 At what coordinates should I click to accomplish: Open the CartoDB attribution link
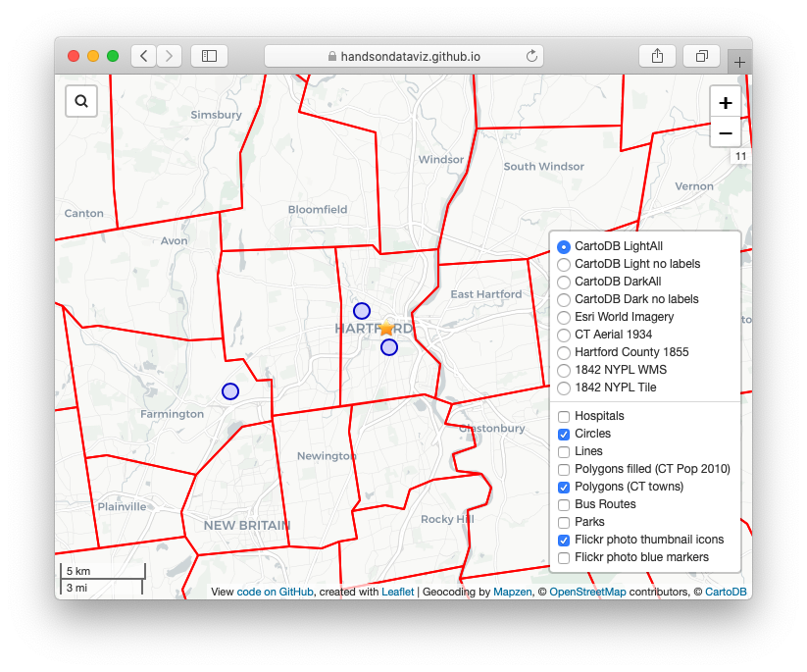click(726, 592)
